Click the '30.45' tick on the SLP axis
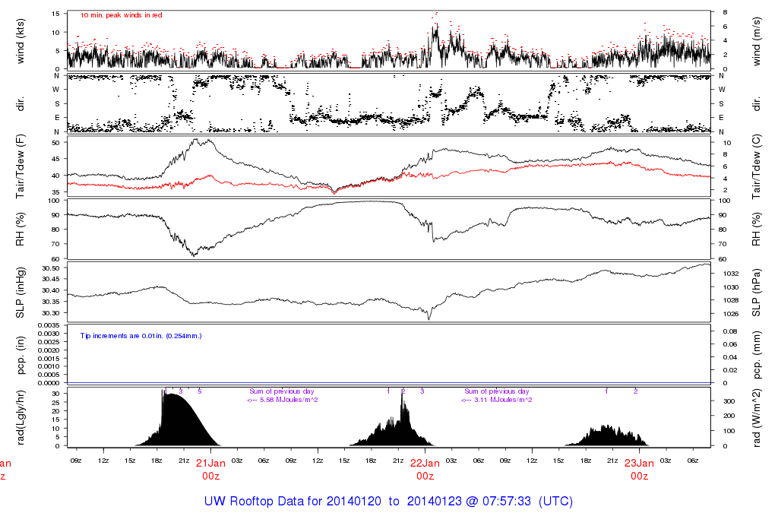778x532 pixels. tap(51, 280)
